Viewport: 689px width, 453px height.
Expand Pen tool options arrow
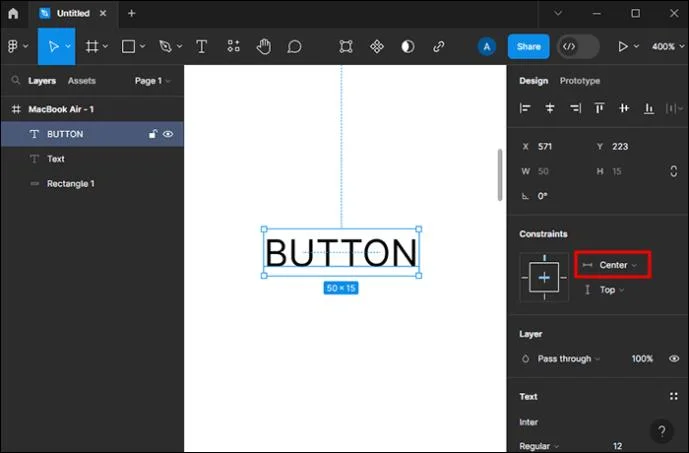click(x=179, y=46)
